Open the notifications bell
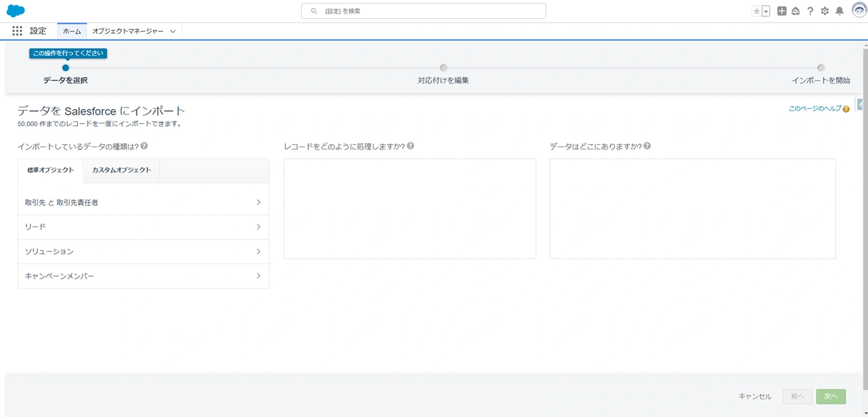Screen dimensions: 868x417 click(x=839, y=11)
